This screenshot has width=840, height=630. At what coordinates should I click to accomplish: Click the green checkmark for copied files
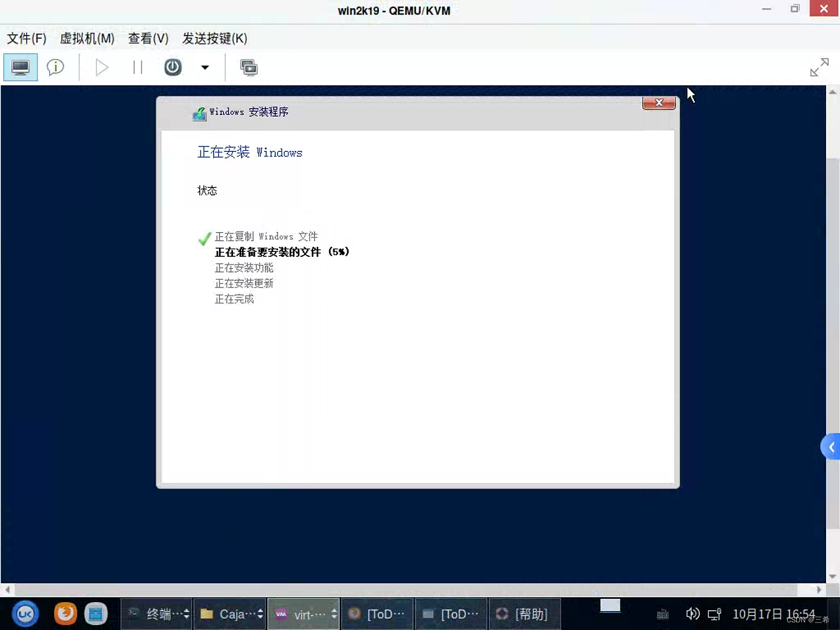(204, 239)
